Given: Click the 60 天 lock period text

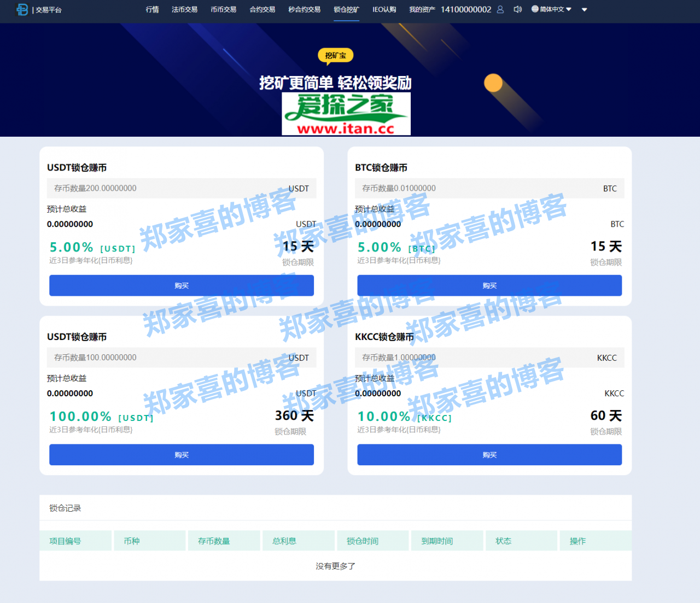Looking at the screenshot, I should tap(606, 415).
